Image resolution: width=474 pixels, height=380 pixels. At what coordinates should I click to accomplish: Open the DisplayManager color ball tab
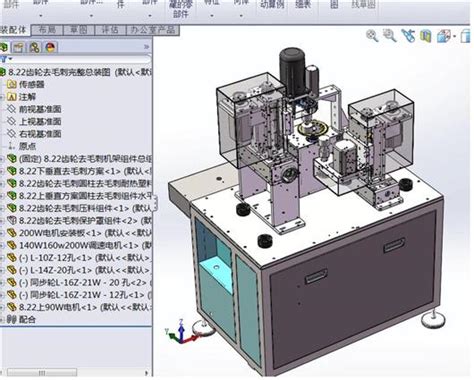point(50,47)
